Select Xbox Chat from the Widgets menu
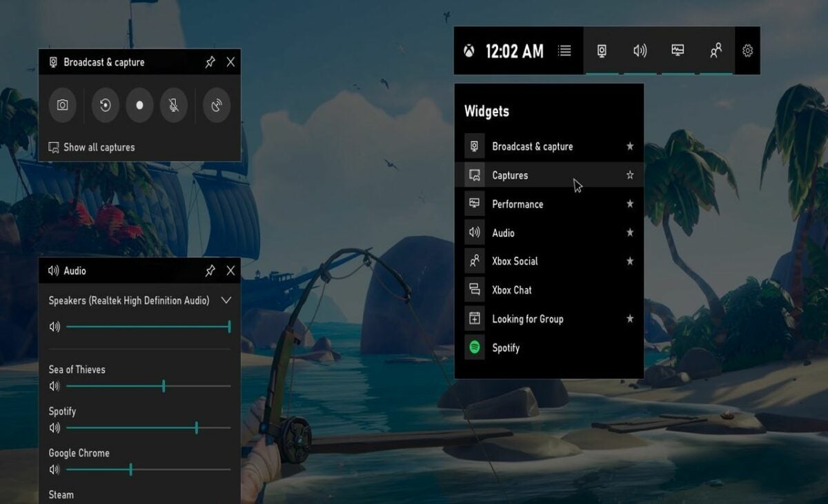Image resolution: width=828 pixels, height=504 pixels. pos(512,290)
